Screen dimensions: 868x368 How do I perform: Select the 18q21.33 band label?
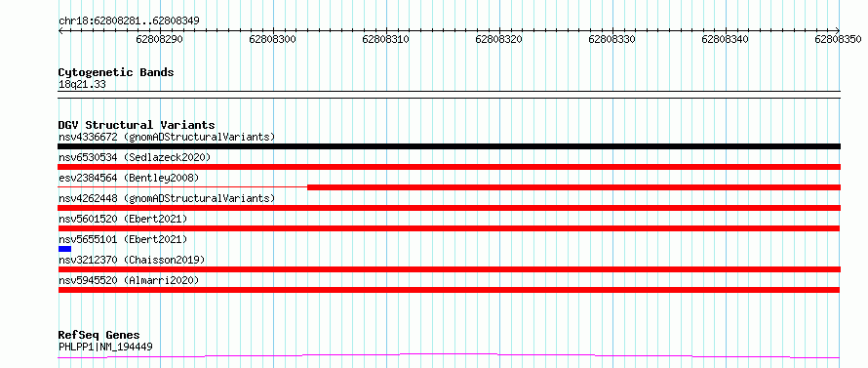pyautogui.click(x=82, y=85)
